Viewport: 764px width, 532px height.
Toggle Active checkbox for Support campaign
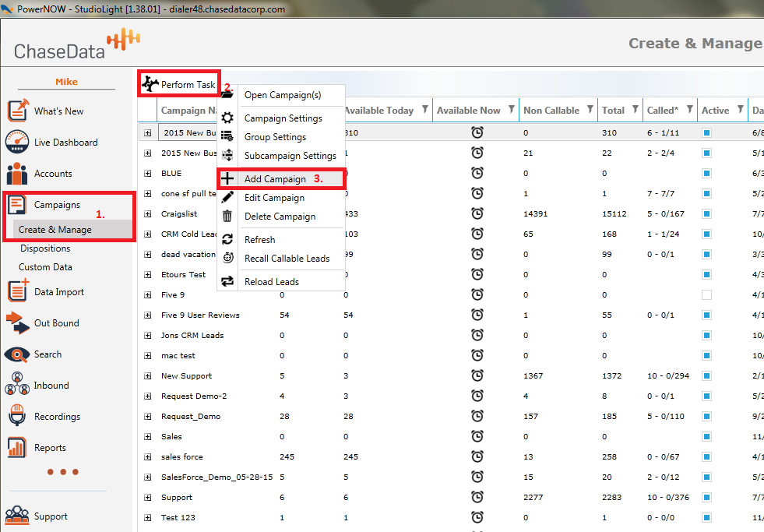(706, 497)
